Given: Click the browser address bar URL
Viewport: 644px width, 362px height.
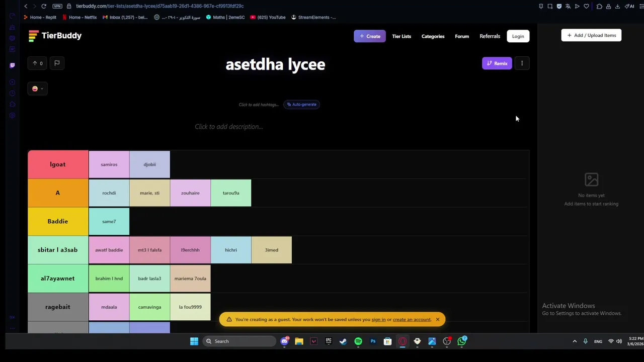Looking at the screenshot, I should pos(159,6).
